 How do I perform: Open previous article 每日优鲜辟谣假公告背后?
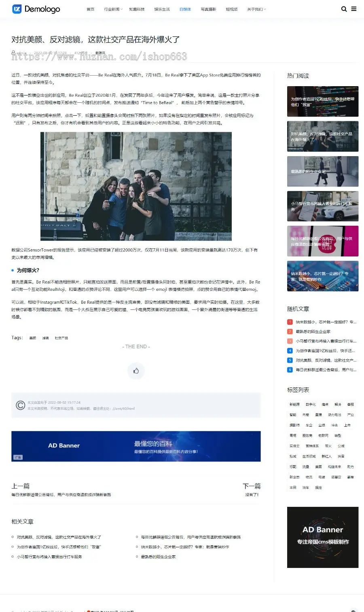tap(61, 494)
